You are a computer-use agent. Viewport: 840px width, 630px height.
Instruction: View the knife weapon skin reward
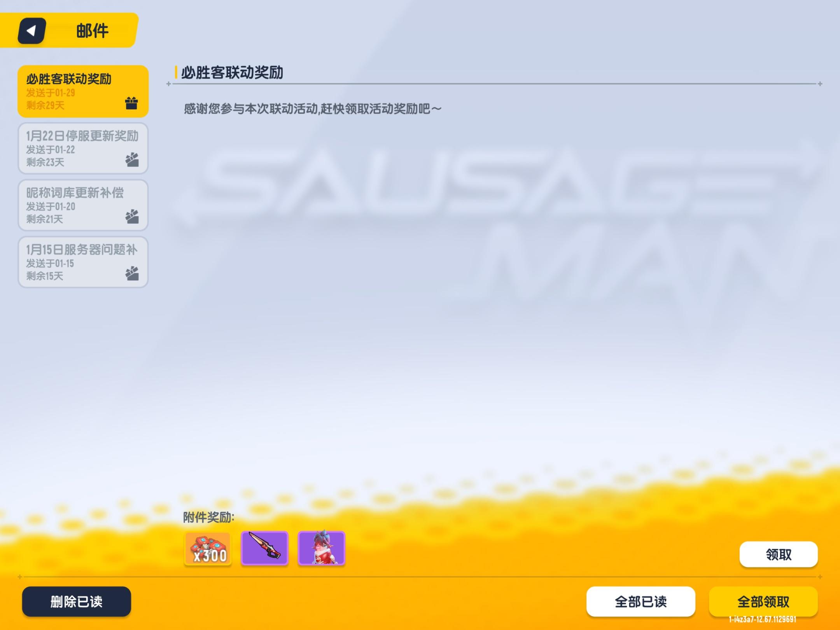264,548
